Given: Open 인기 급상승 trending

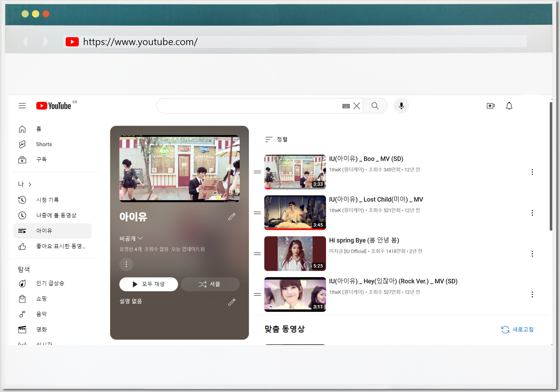Looking at the screenshot, I should [52, 283].
